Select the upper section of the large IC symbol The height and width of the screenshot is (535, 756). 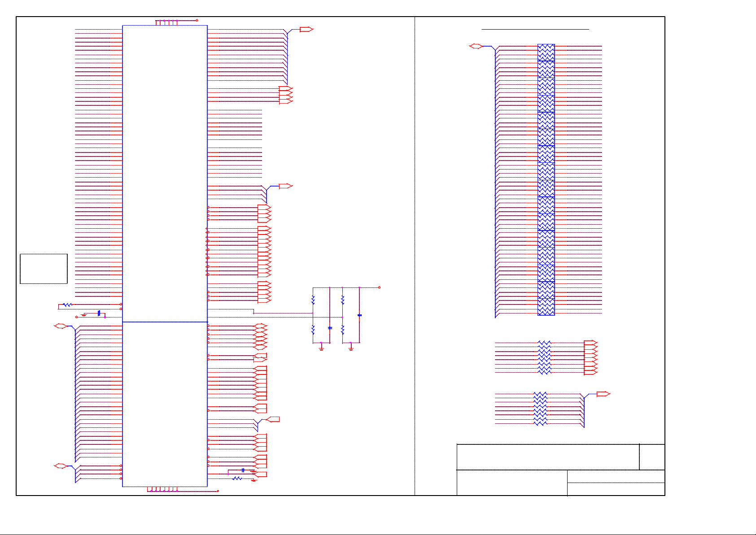pyautogui.click(x=165, y=173)
